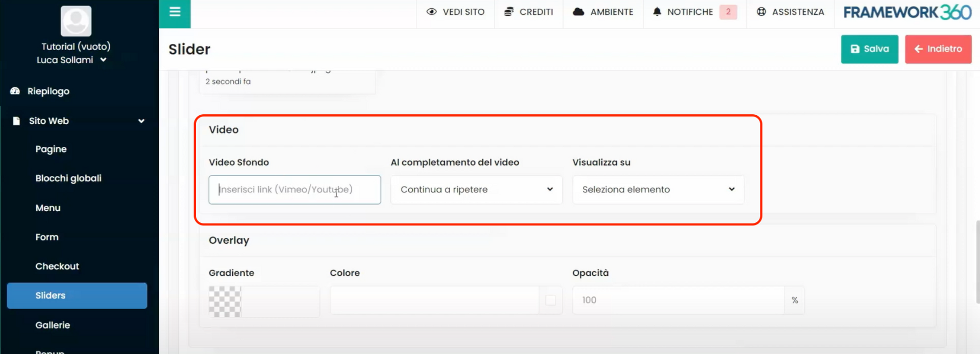The width and height of the screenshot is (980, 354).
Task: Open the 'Continua a ripetere' dropdown
Action: pyautogui.click(x=476, y=190)
